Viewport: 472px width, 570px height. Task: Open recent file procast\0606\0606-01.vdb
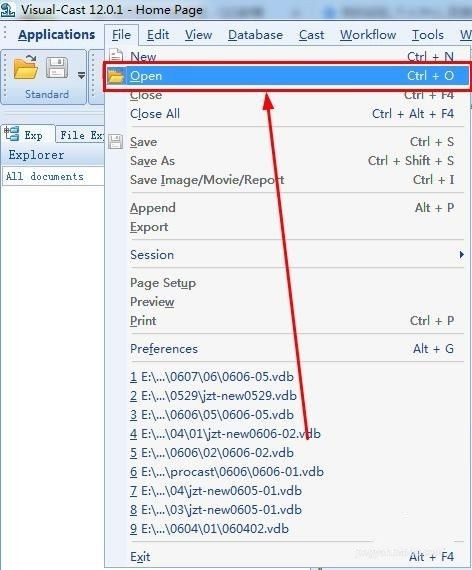pos(227,471)
